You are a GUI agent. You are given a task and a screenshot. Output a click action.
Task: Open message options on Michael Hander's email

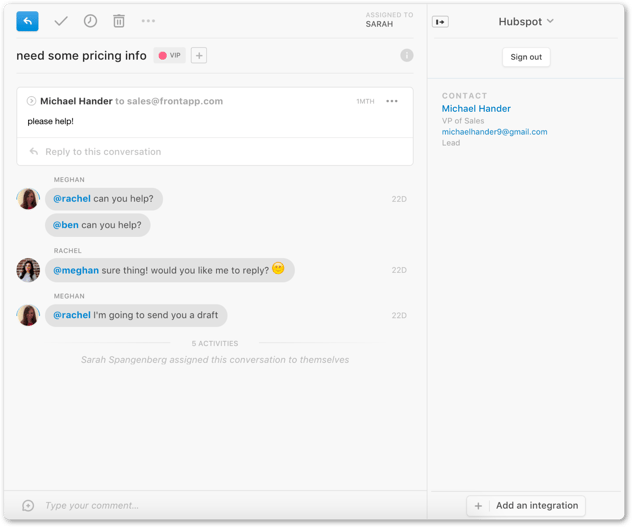click(x=392, y=101)
